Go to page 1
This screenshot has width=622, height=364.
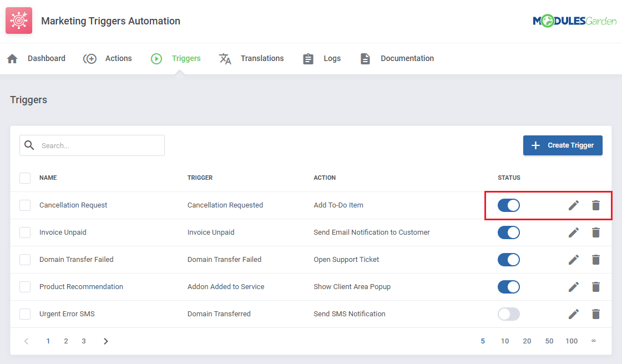point(48,341)
